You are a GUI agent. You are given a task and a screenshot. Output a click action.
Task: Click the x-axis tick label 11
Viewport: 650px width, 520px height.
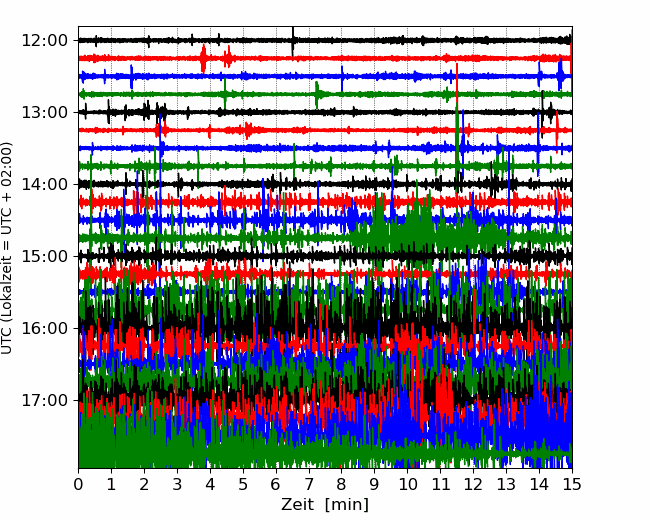(x=441, y=484)
